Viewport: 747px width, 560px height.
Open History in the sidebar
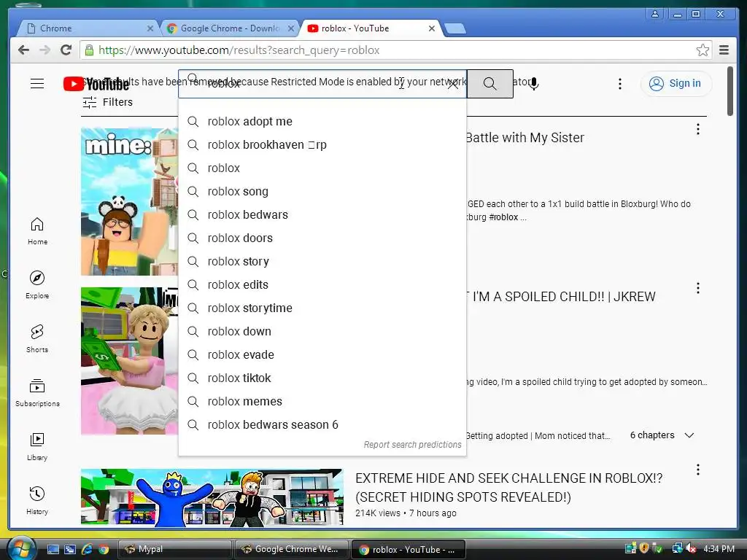37,500
